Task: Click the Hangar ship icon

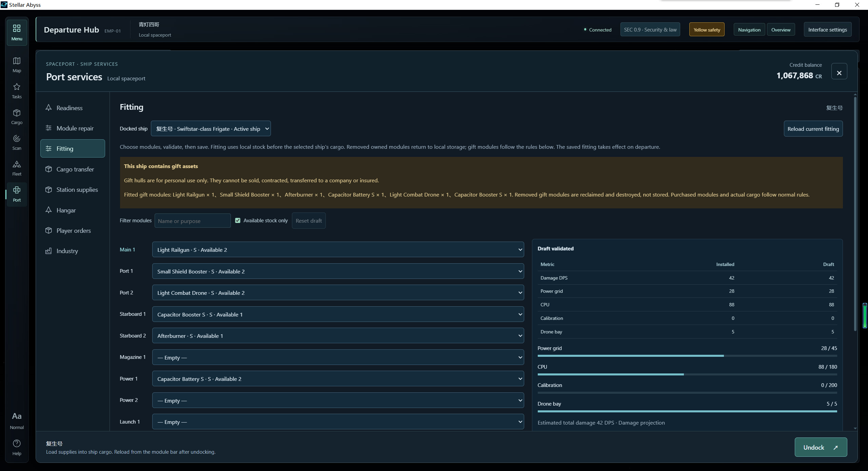Action: click(x=48, y=210)
